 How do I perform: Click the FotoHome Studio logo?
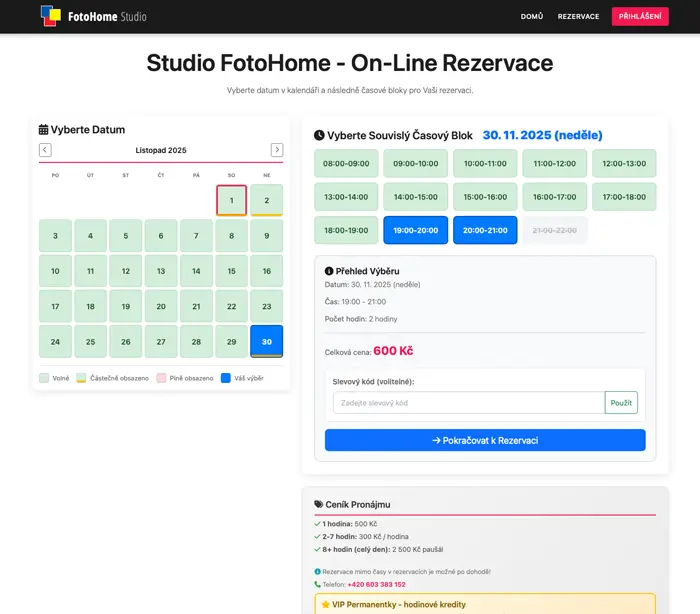(93, 16)
